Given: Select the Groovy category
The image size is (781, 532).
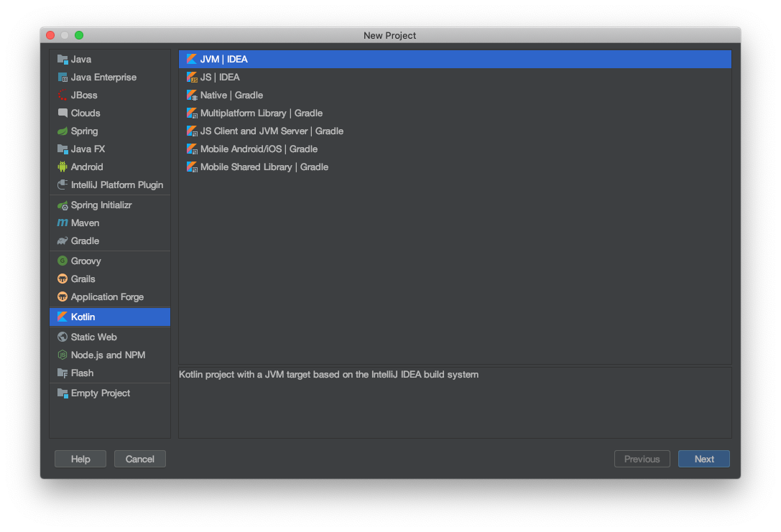Looking at the screenshot, I should tap(110, 261).
